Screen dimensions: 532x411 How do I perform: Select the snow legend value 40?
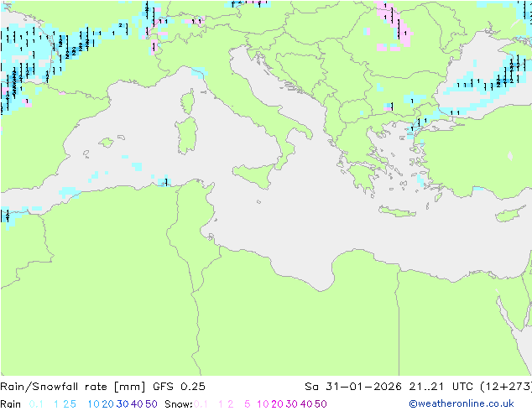coord(306,404)
